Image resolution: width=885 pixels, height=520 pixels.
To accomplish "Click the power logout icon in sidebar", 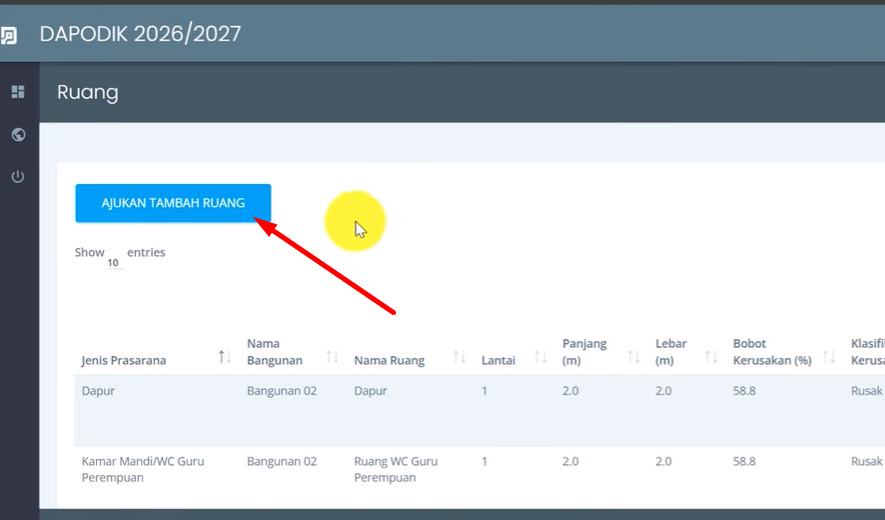I will pos(18,177).
